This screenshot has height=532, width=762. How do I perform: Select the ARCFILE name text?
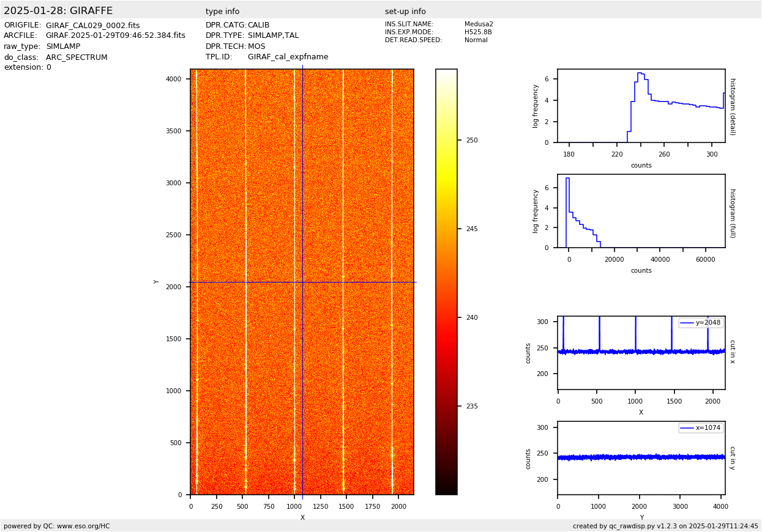[x=115, y=36]
